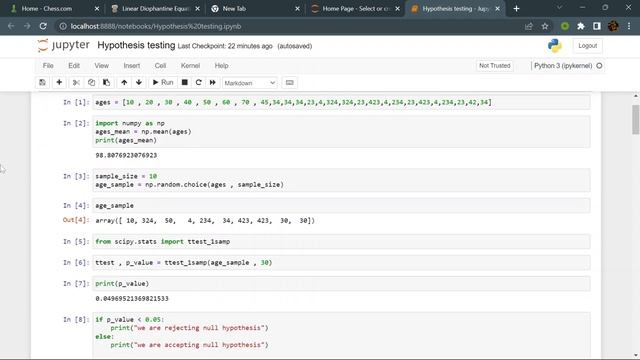Insert cell below with the plus icon
This screenshot has height=360, width=640.
click(59, 82)
